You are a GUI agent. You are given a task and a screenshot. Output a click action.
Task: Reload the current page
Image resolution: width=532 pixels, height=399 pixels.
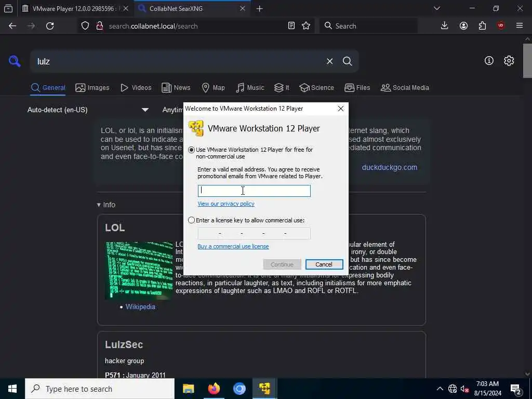coord(50,26)
